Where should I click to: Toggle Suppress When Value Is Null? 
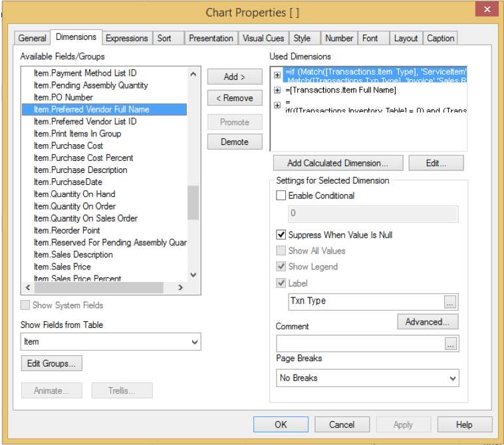(x=281, y=235)
